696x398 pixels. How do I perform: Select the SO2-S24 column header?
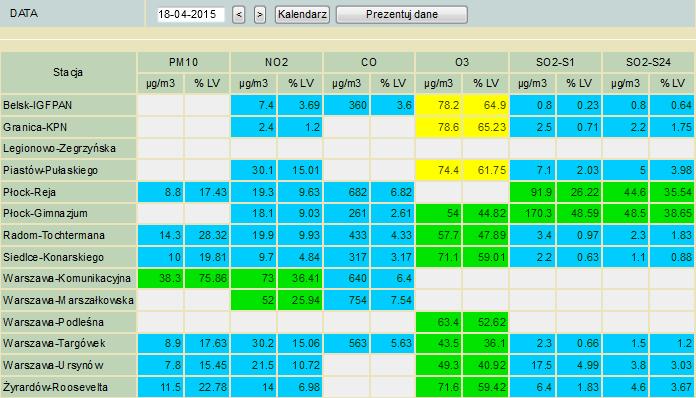tap(649, 62)
